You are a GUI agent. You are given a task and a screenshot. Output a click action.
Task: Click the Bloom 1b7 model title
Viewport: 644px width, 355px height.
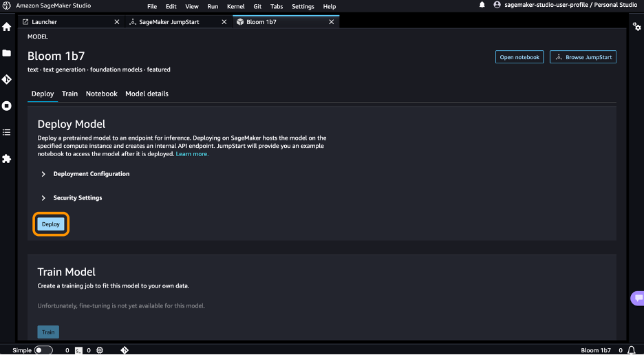pyautogui.click(x=56, y=56)
